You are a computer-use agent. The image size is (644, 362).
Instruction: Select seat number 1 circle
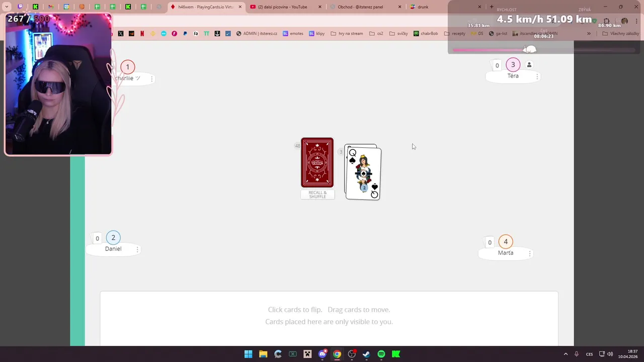127,67
